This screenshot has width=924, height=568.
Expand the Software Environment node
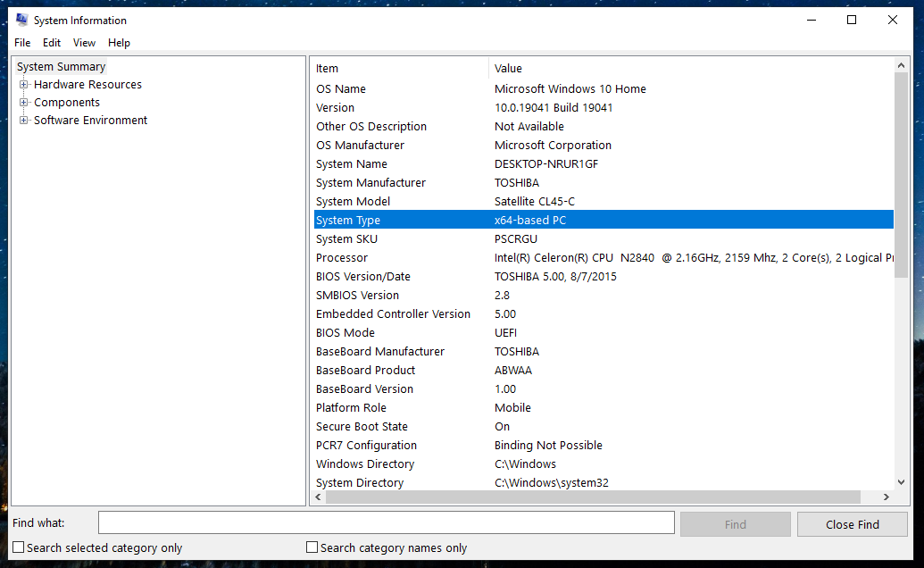pyautogui.click(x=24, y=121)
